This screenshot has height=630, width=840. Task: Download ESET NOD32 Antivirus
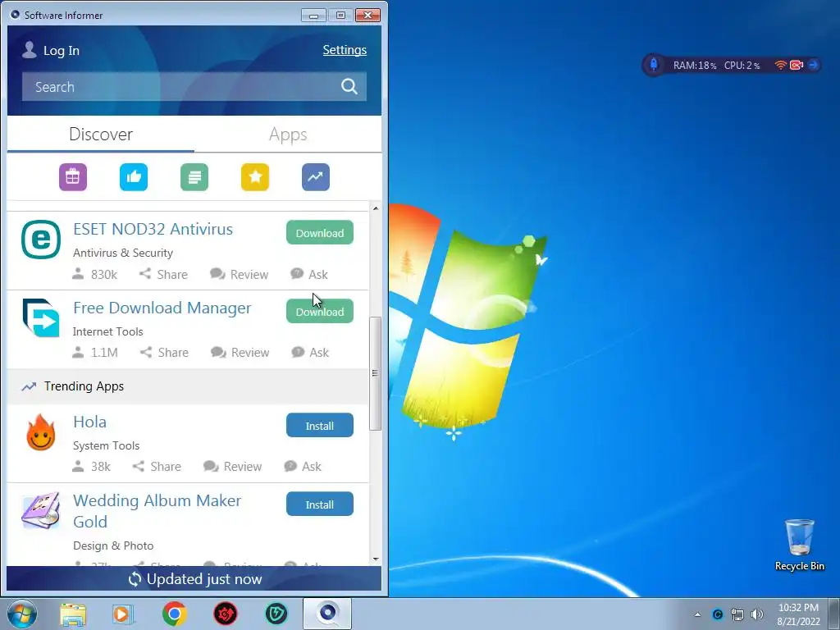click(320, 232)
